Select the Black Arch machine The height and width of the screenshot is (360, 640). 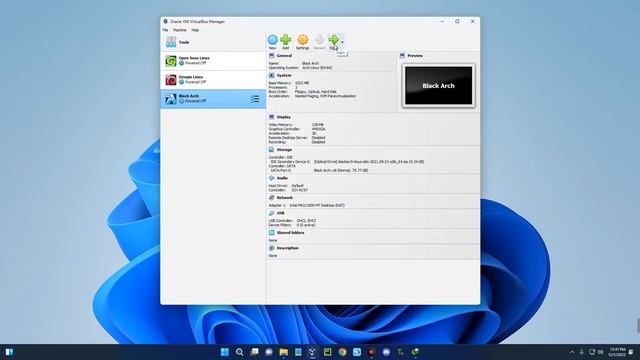tap(213, 99)
